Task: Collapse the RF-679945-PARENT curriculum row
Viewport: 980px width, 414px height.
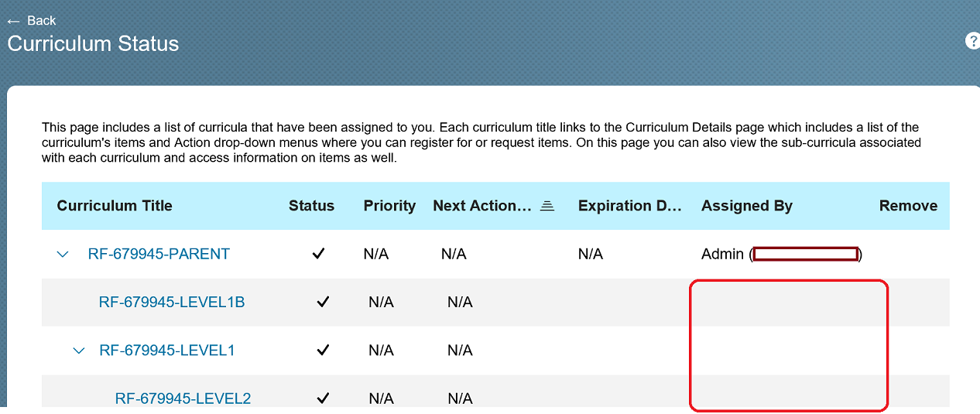Action: (x=63, y=254)
